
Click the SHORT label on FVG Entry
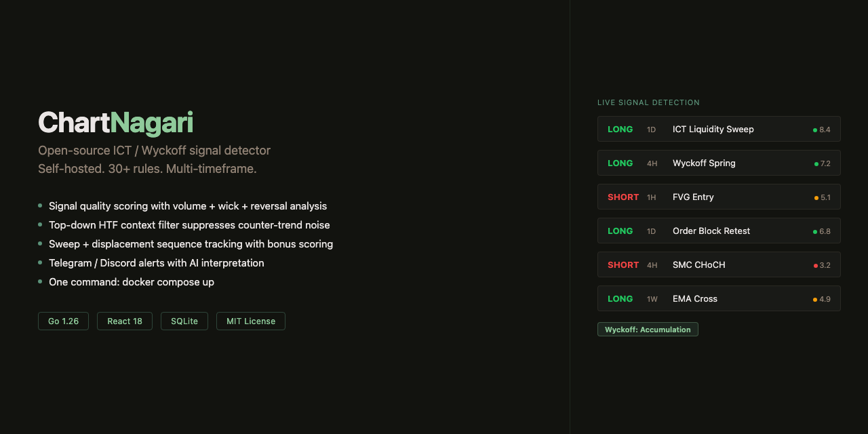623,197
